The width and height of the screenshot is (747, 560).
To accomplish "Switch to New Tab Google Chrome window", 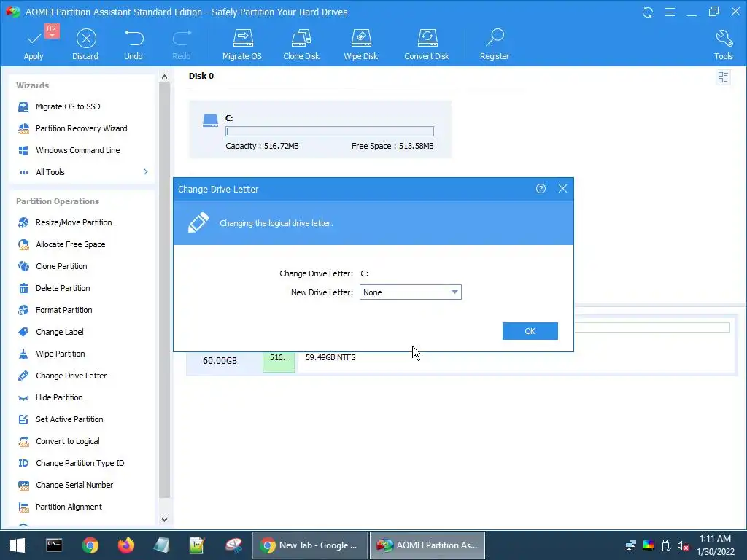I will 310,545.
